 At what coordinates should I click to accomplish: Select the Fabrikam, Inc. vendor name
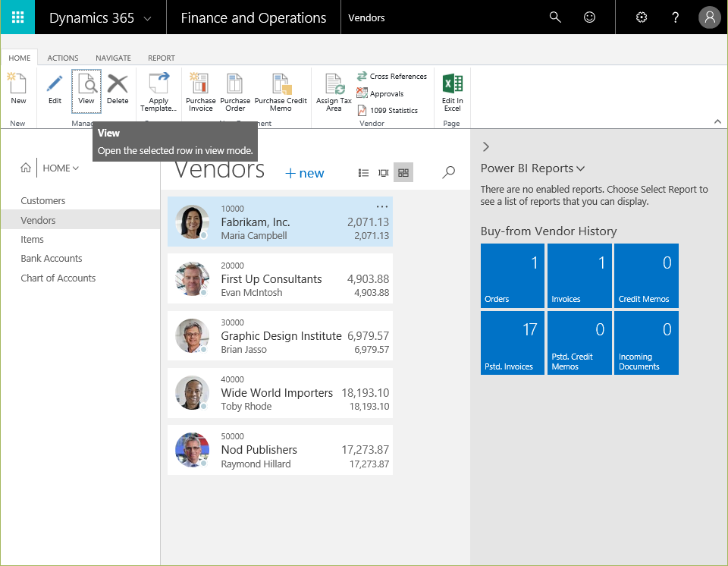click(256, 222)
